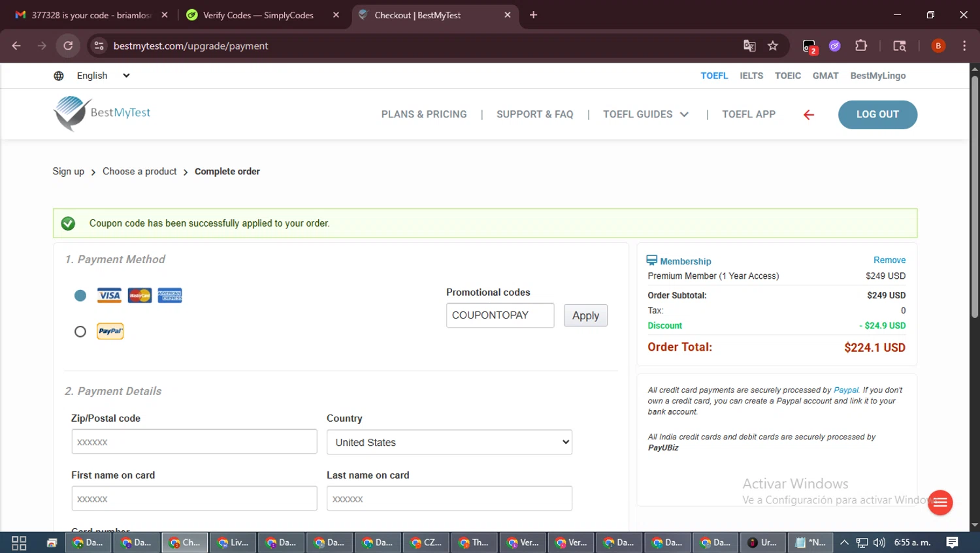Image resolution: width=980 pixels, height=553 pixels.
Task: Open SUPPORT & FAQ page
Action: pyautogui.click(x=535, y=114)
